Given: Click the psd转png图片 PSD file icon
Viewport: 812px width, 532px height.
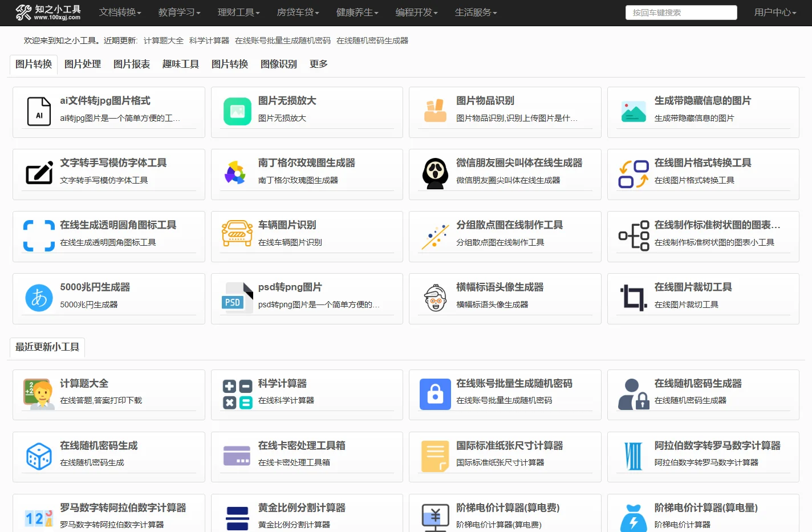Looking at the screenshot, I should [x=237, y=298].
